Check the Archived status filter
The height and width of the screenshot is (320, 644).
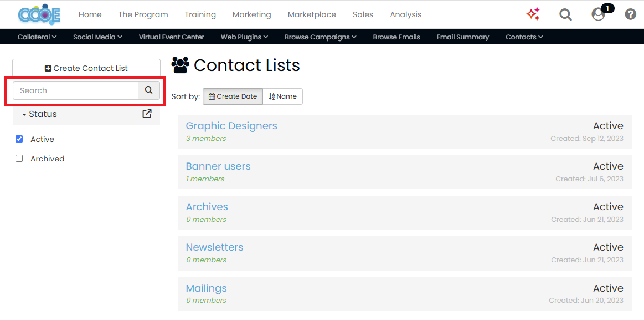click(19, 158)
